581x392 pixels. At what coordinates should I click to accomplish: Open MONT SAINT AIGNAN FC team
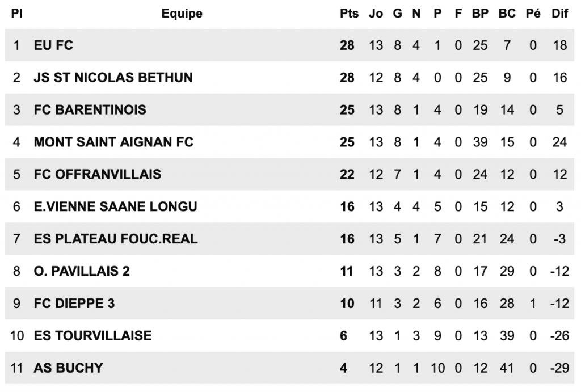coord(113,142)
